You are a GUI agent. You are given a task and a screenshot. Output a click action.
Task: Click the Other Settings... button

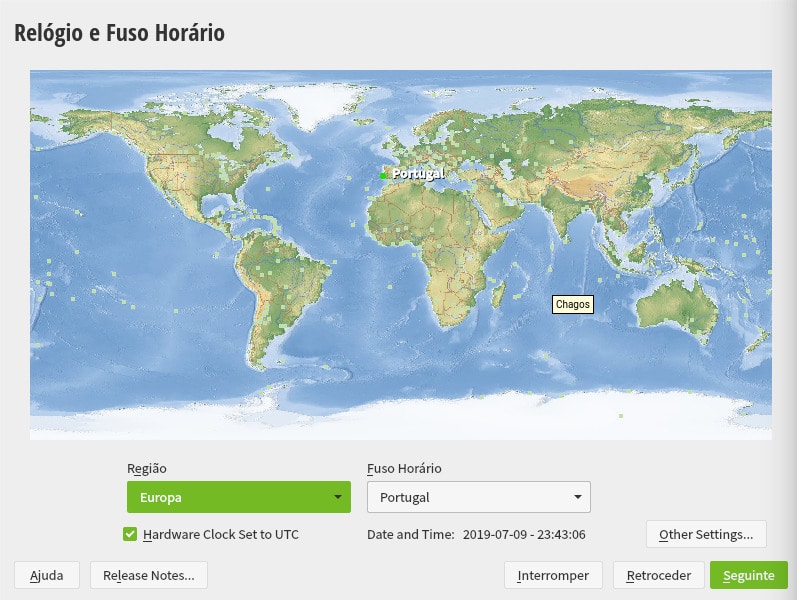coord(706,534)
